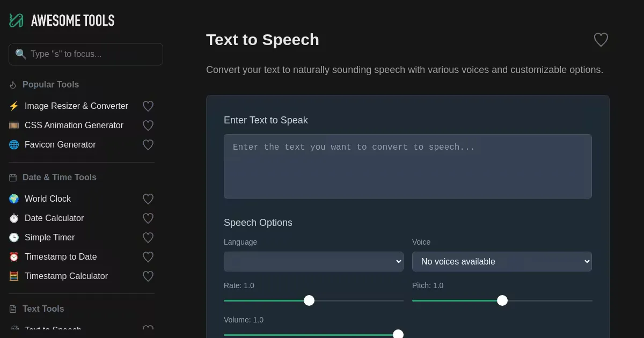Click the Pitch slider handle
This screenshot has height=338, width=644.
coord(502,300)
